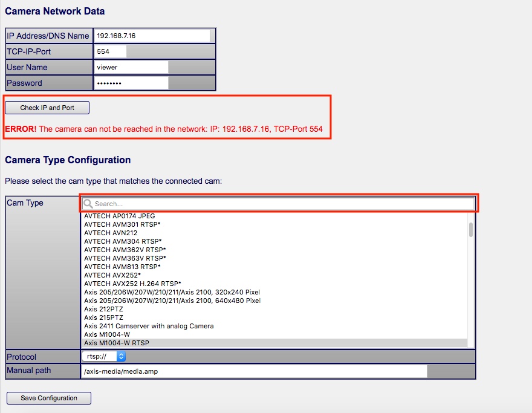Choose Axis 215PTZ from cam list
532x413 pixels.
click(x=103, y=317)
